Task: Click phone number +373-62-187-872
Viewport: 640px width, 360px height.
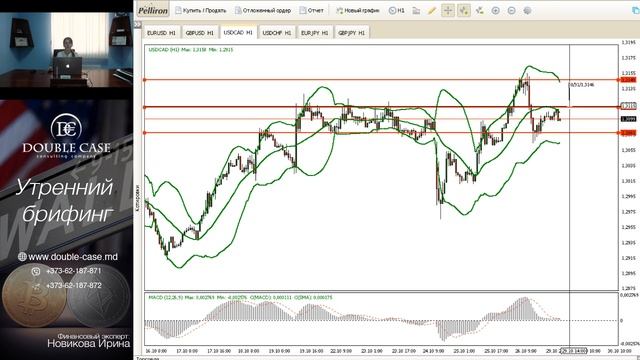Action: [x=74, y=285]
